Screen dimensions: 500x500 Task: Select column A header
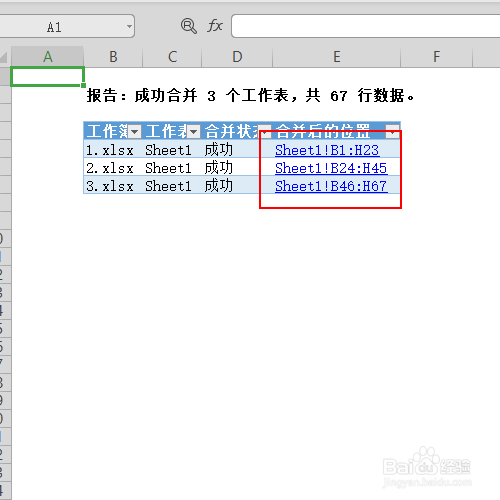[47, 57]
